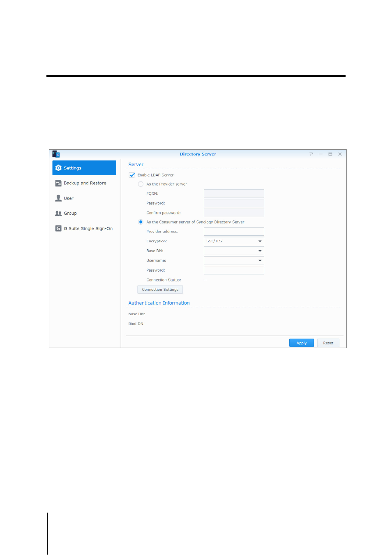This screenshot has height=555, width=392.
Task: Click the Reset button
Action: 328,343
